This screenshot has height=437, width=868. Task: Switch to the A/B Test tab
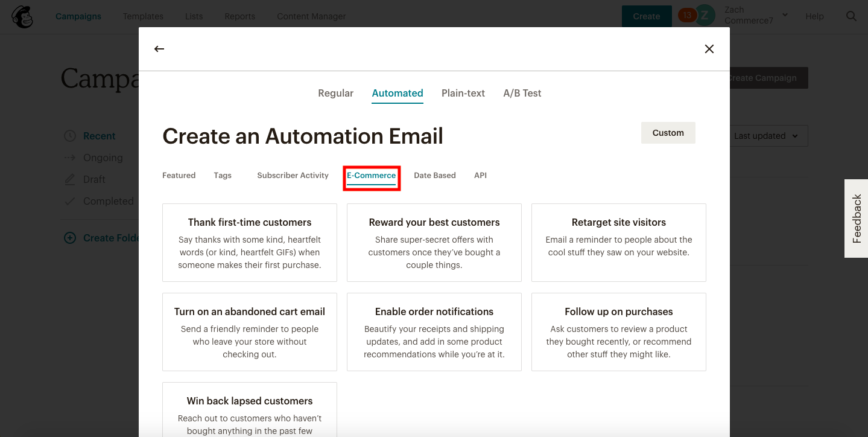(x=522, y=93)
